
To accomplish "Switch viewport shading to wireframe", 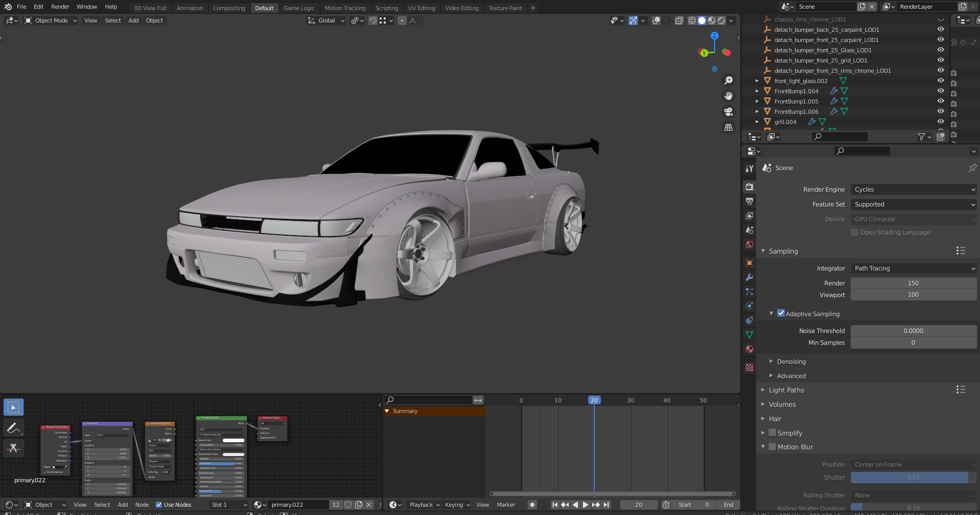I will tap(692, 20).
